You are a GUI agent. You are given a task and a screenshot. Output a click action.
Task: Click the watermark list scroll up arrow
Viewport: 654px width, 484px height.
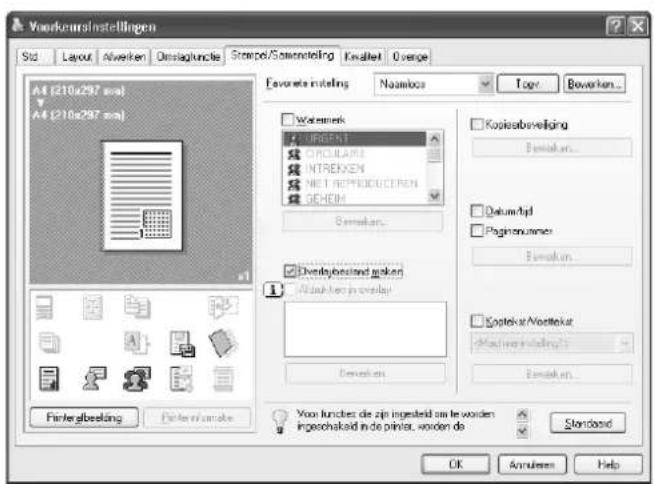point(435,139)
